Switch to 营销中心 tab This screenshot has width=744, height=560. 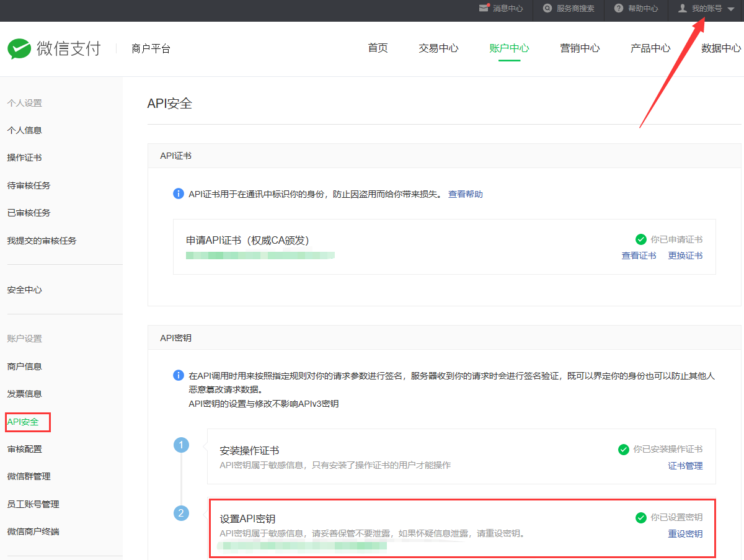580,48
